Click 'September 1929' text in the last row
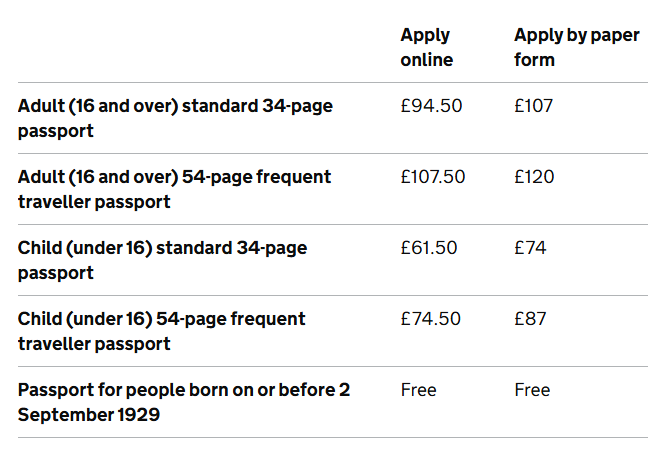This screenshot has width=659, height=453. [x=89, y=415]
